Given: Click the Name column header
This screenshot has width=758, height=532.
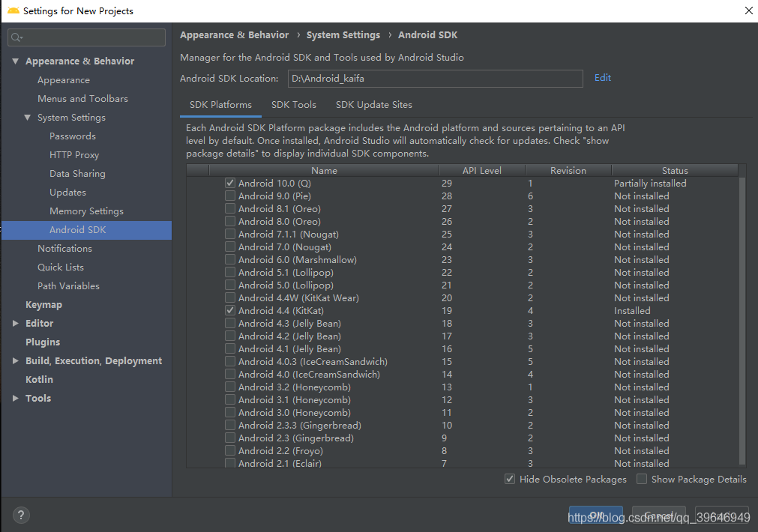Looking at the screenshot, I should coord(324,171).
